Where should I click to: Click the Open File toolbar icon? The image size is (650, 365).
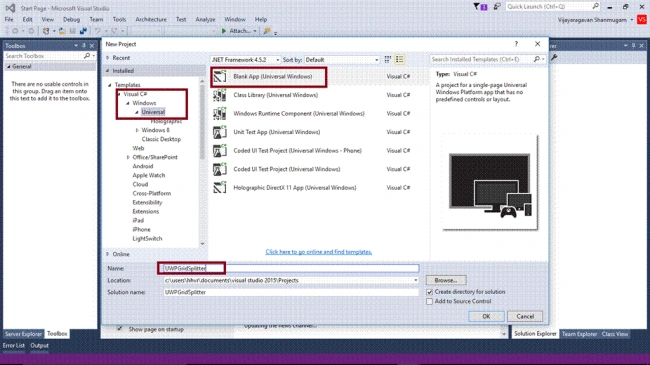pos(62,31)
